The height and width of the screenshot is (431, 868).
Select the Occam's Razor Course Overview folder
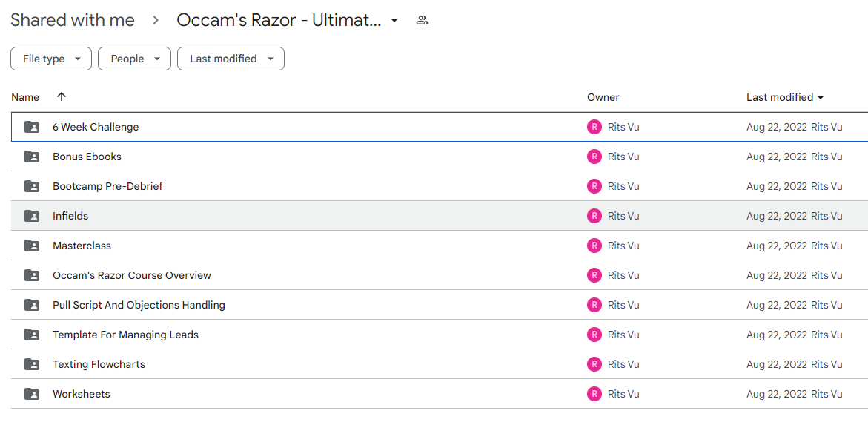pyautogui.click(x=440, y=275)
